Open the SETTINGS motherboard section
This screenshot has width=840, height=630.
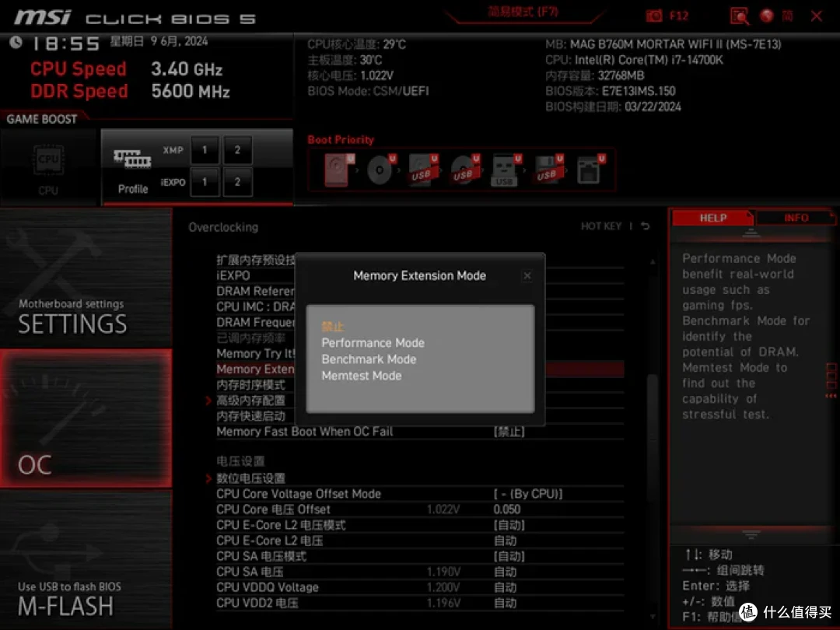click(86, 278)
